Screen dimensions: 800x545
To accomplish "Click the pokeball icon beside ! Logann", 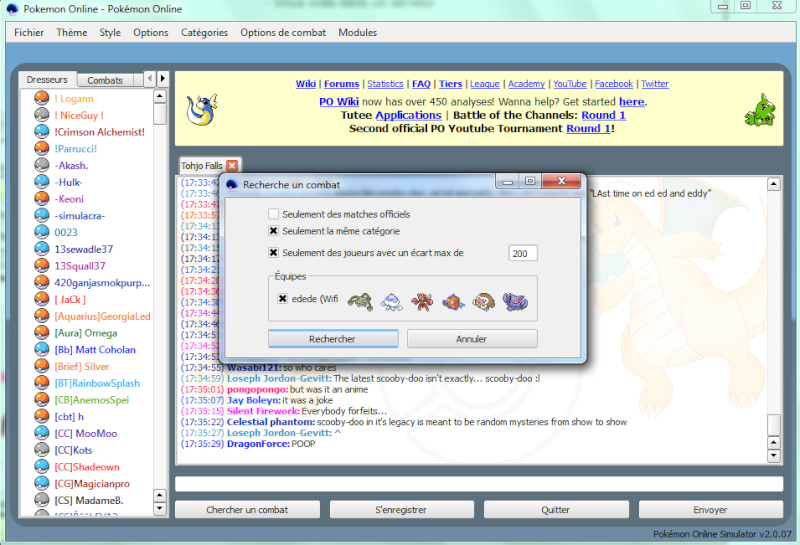I will click(x=41, y=98).
